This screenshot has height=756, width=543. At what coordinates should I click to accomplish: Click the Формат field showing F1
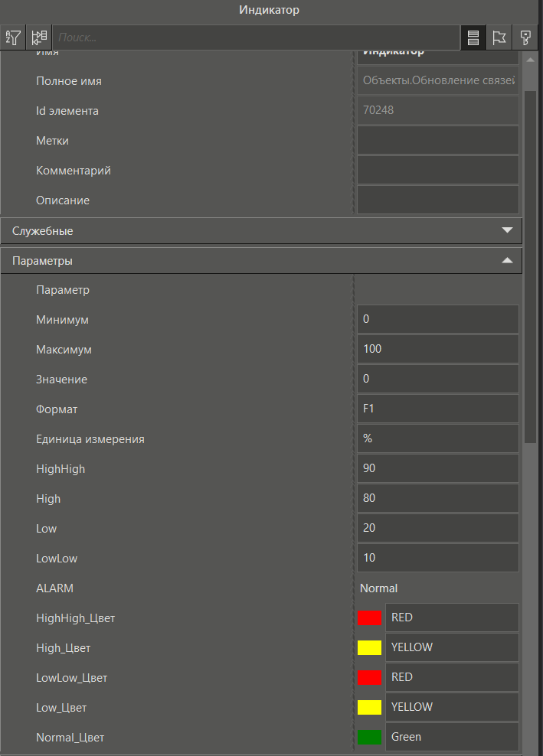(x=437, y=408)
